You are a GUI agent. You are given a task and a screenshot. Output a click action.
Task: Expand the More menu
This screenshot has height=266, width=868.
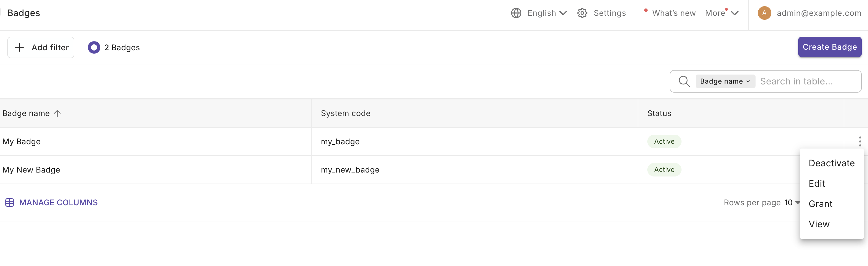721,13
